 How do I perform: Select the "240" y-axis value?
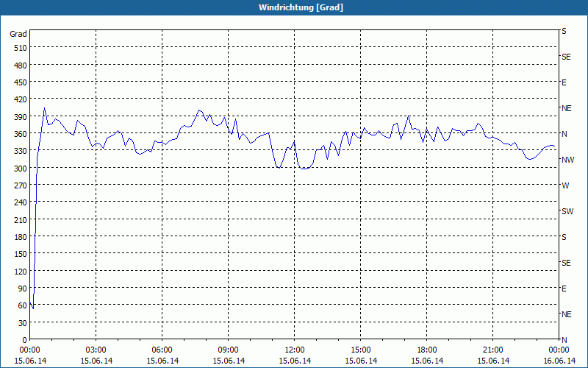click(x=21, y=203)
